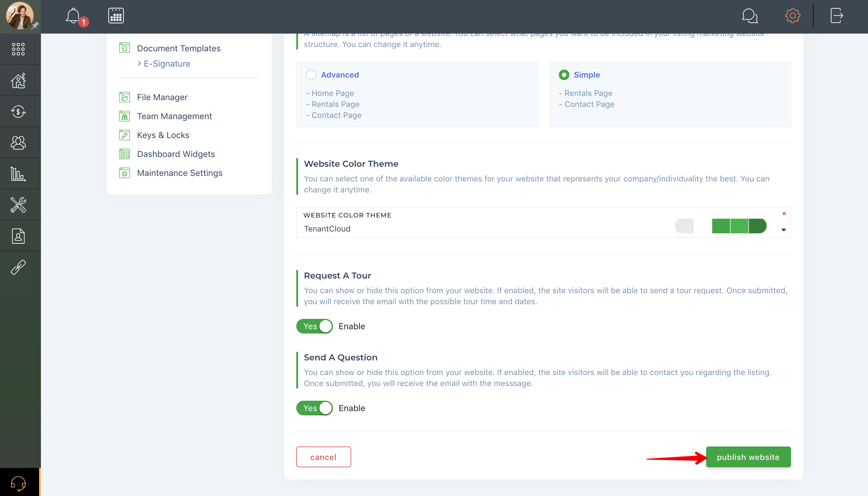
Task: Open the chat messages icon
Action: coord(750,16)
